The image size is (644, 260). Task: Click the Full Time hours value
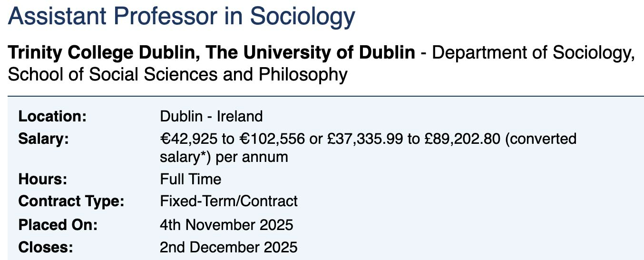click(191, 179)
